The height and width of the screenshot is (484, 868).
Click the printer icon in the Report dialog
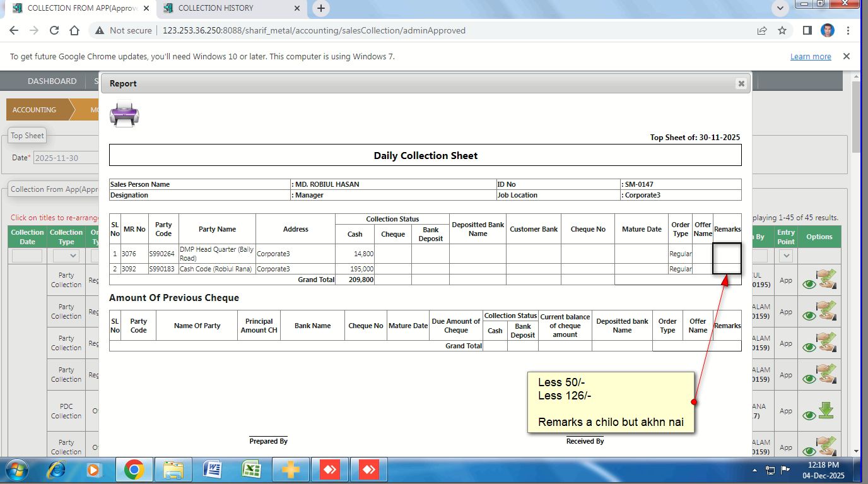(124, 114)
